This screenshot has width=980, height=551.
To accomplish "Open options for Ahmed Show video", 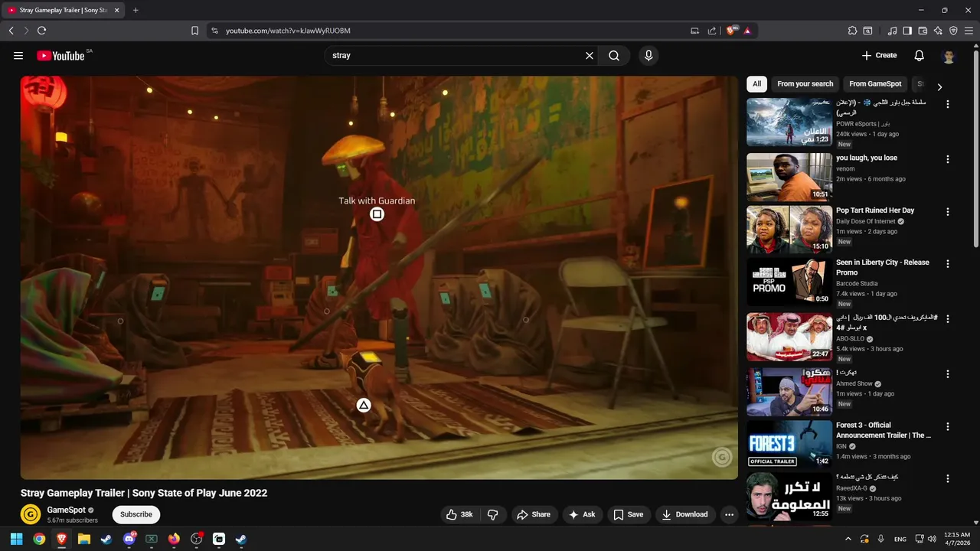I will click(x=948, y=373).
